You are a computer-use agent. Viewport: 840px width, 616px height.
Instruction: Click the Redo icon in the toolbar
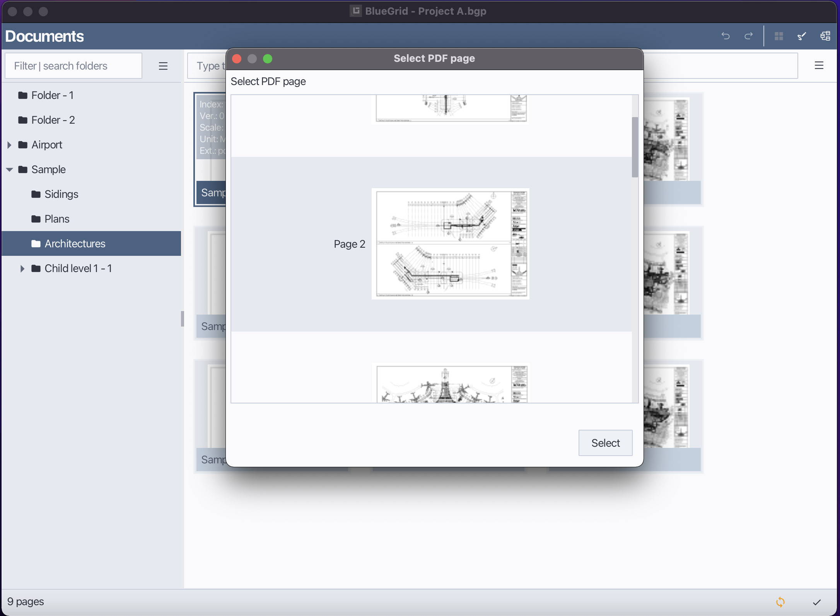point(748,36)
